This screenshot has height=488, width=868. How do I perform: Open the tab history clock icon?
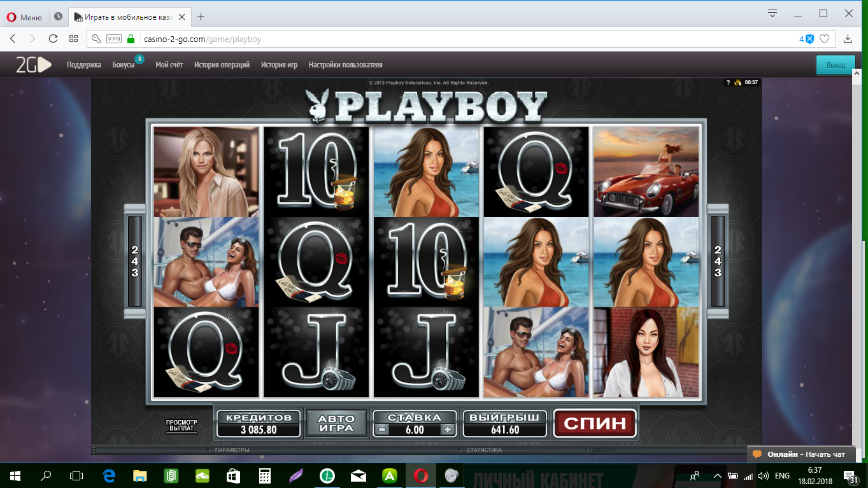click(59, 17)
